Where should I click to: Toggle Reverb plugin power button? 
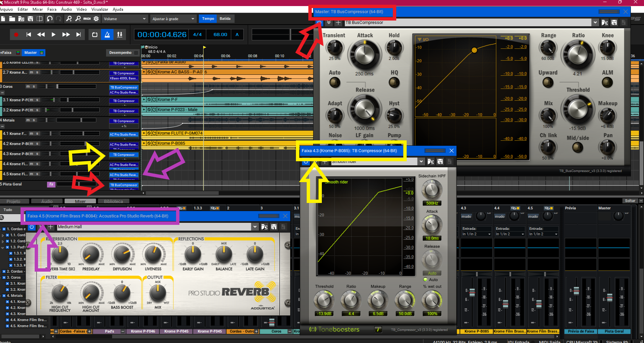coord(32,227)
